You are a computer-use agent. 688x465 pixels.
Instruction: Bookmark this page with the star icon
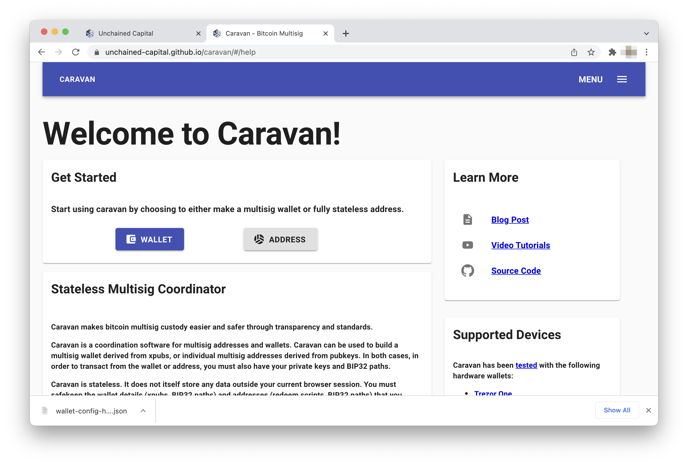tap(591, 52)
